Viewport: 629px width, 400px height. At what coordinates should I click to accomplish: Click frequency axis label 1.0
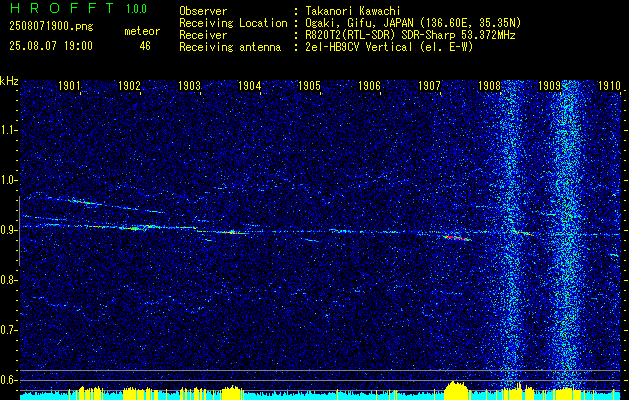point(9,181)
